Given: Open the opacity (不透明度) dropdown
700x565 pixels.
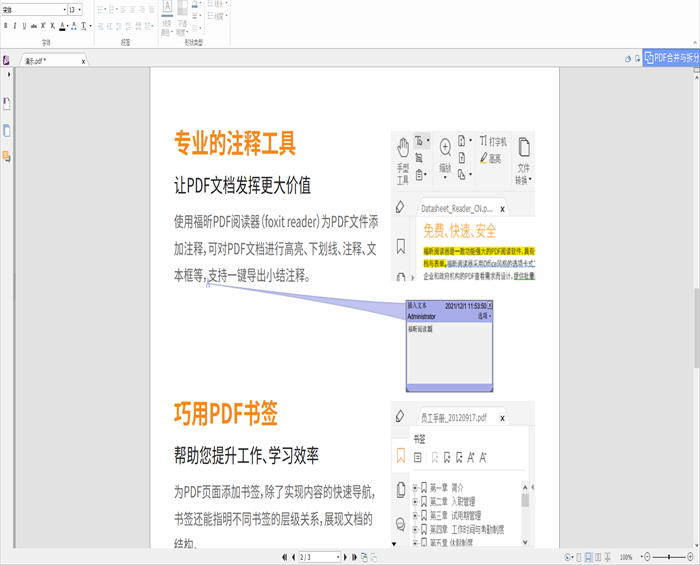Looking at the screenshot, I should pyautogui.click(x=182, y=19).
